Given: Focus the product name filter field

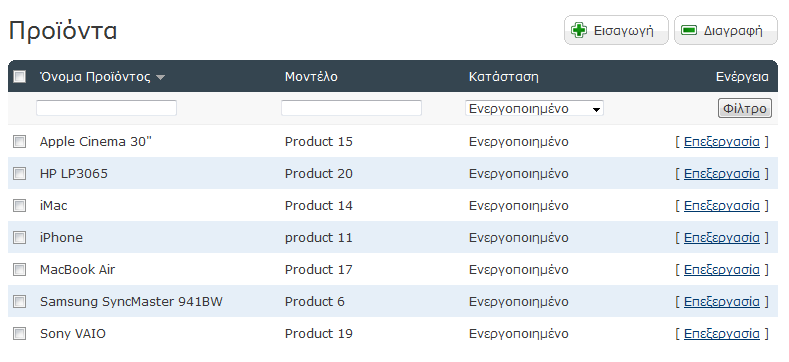Looking at the screenshot, I should (x=107, y=108).
